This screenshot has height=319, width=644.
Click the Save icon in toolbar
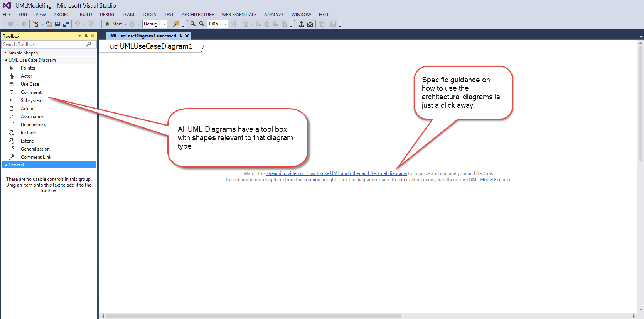(x=57, y=24)
